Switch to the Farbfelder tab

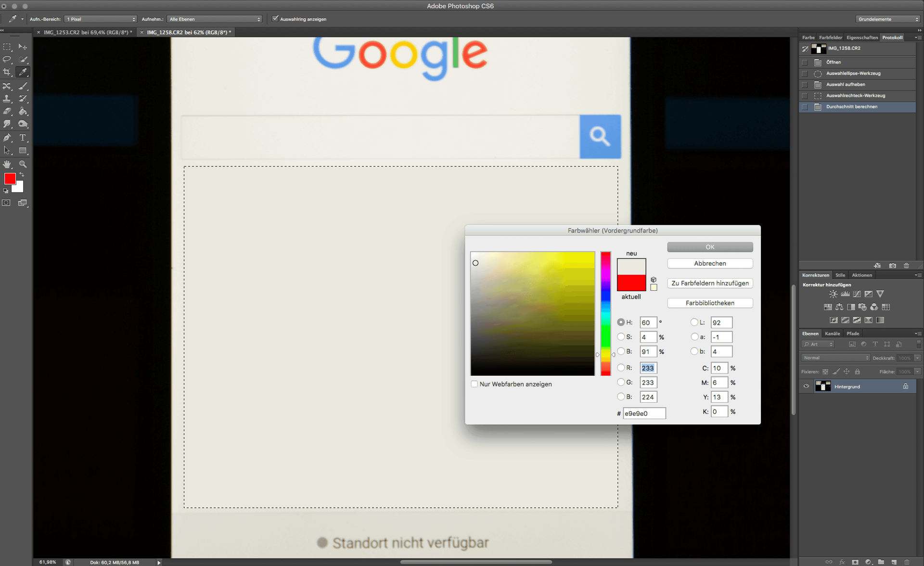pyautogui.click(x=831, y=37)
